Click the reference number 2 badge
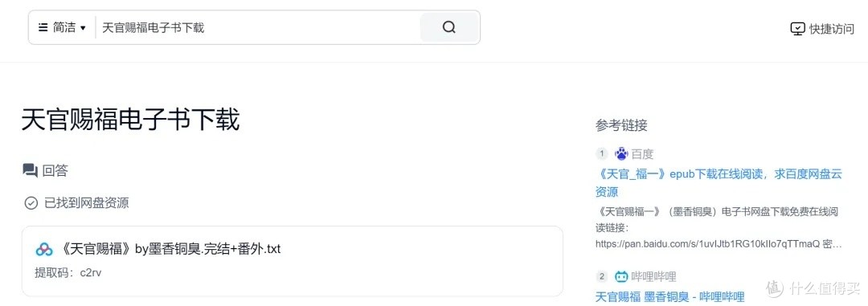 tap(602, 276)
